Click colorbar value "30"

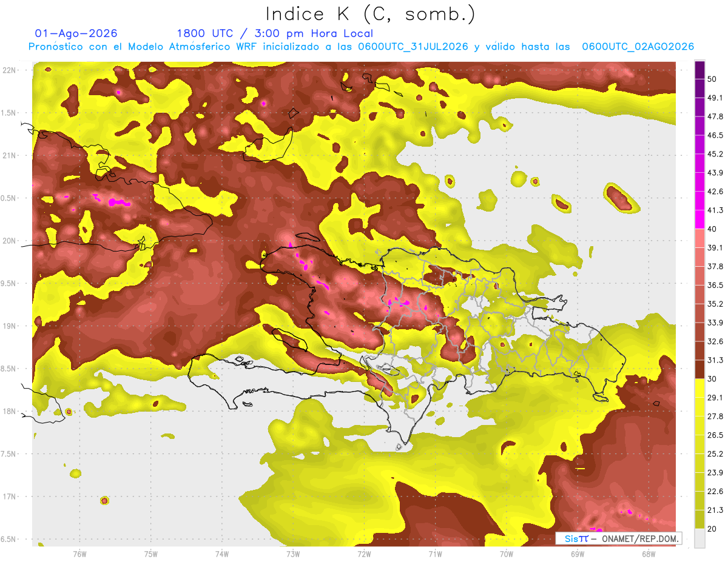click(x=712, y=379)
